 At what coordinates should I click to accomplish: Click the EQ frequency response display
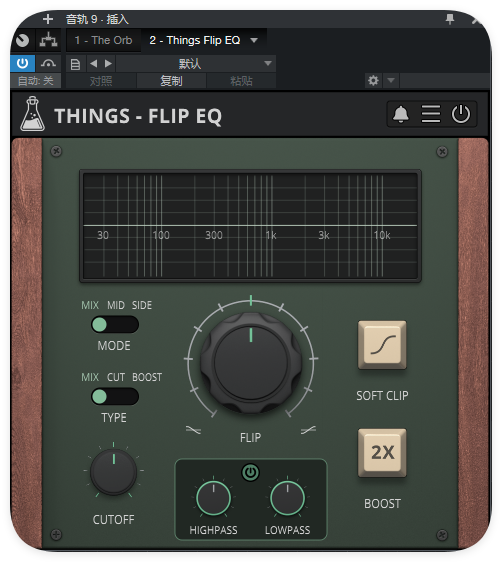point(250,226)
